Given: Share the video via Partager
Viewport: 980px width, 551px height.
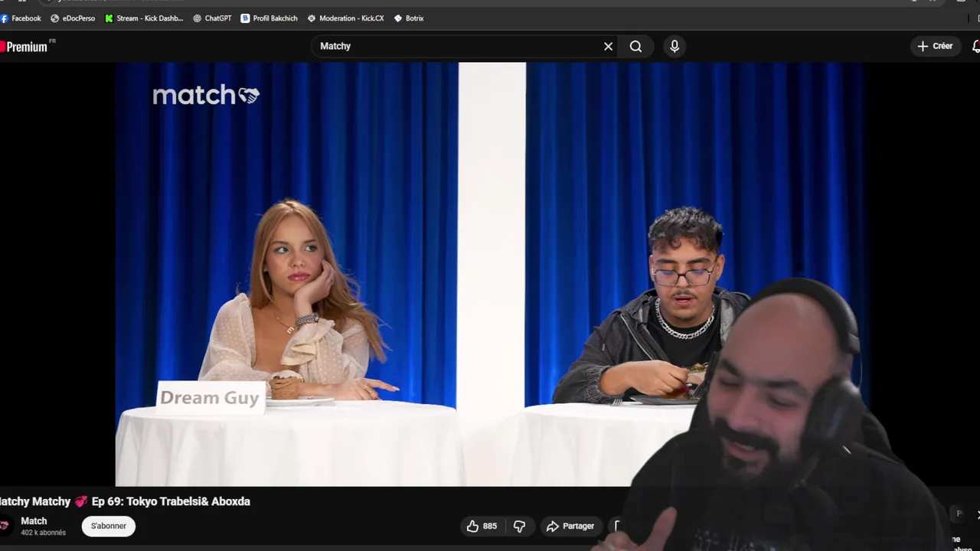Looking at the screenshot, I should 570,527.
